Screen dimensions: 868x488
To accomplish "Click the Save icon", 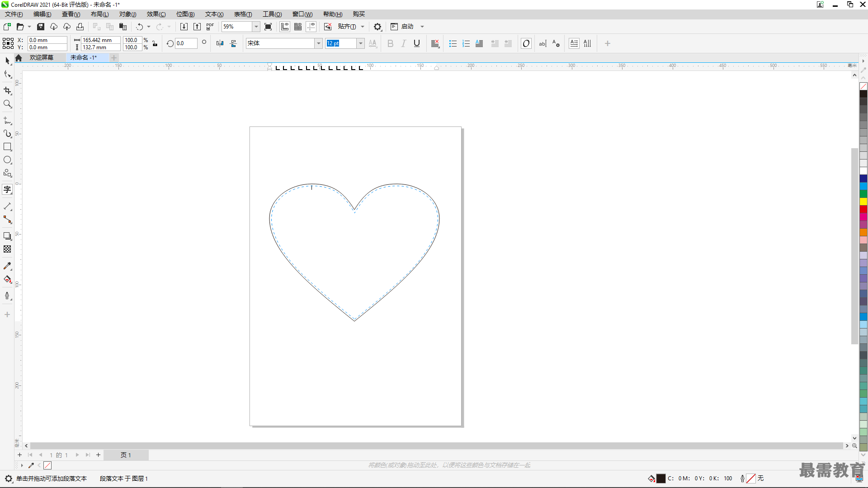I will click(x=41, y=27).
